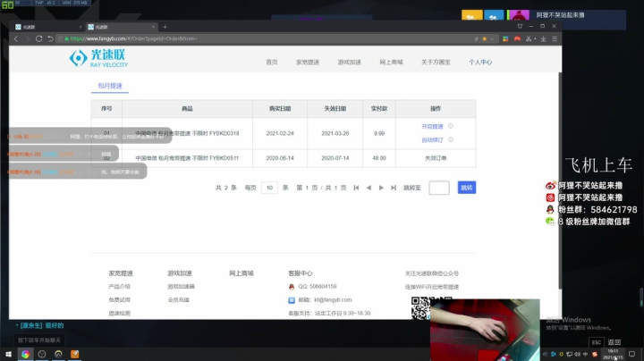Image resolution: width=644 pixels, height=361 pixels.
Task: Close the second 光速联 tab
Action: [x=153, y=27]
